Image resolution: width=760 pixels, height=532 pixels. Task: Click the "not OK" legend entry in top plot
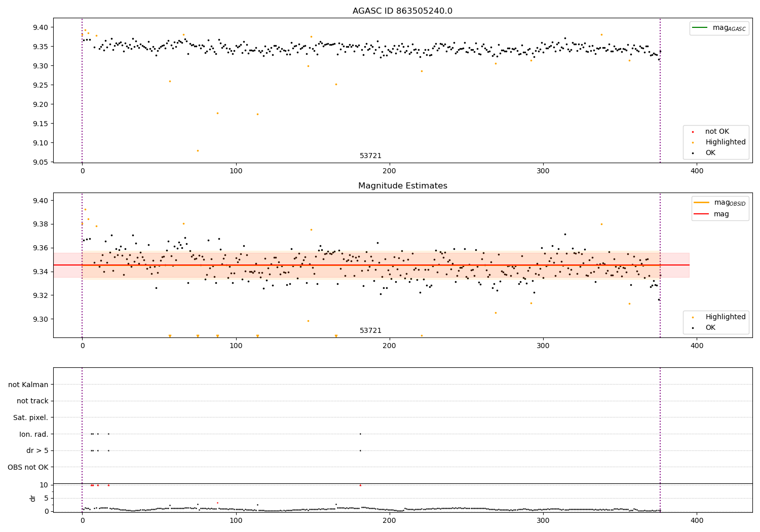click(x=717, y=132)
